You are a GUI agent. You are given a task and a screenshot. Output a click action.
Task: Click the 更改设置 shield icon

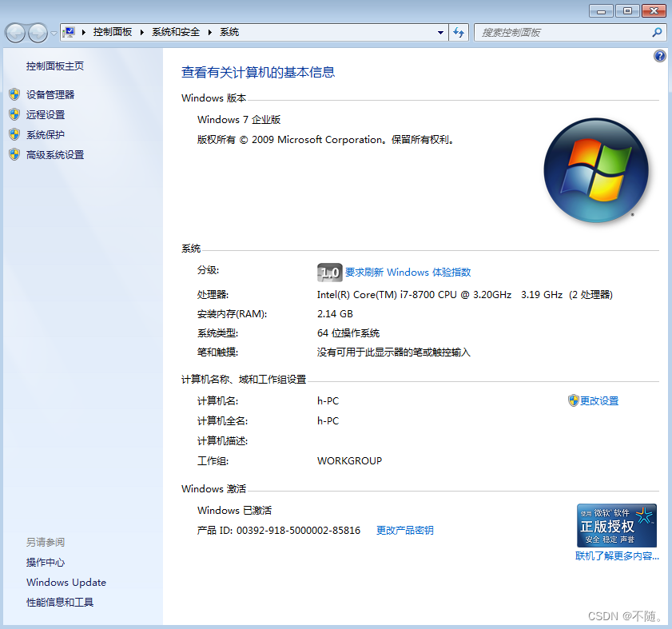[575, 400]
